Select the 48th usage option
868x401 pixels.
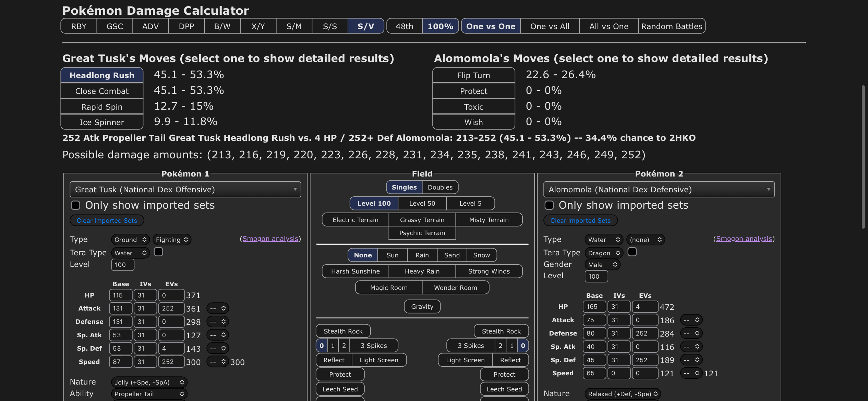[x=405, y=26]
